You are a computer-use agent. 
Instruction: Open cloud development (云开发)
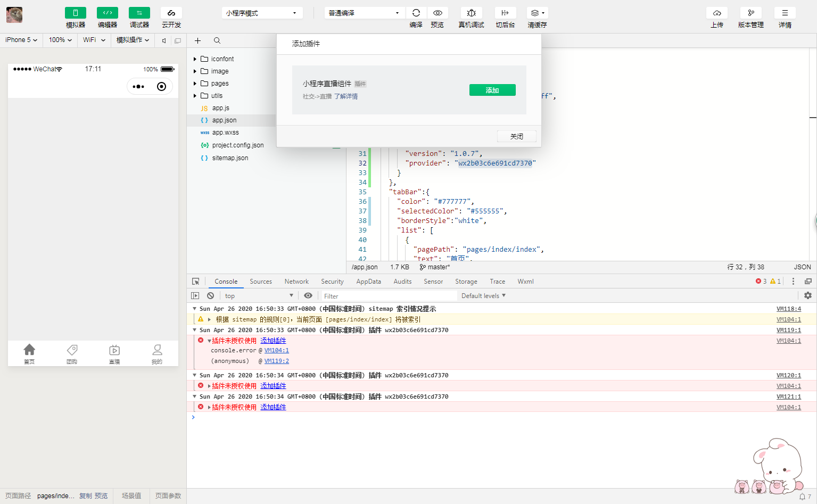tap(171, 13)
